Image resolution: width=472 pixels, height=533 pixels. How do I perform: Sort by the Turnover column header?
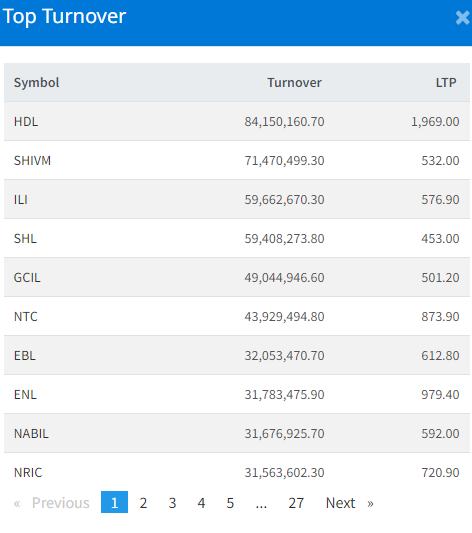point(294,83)
